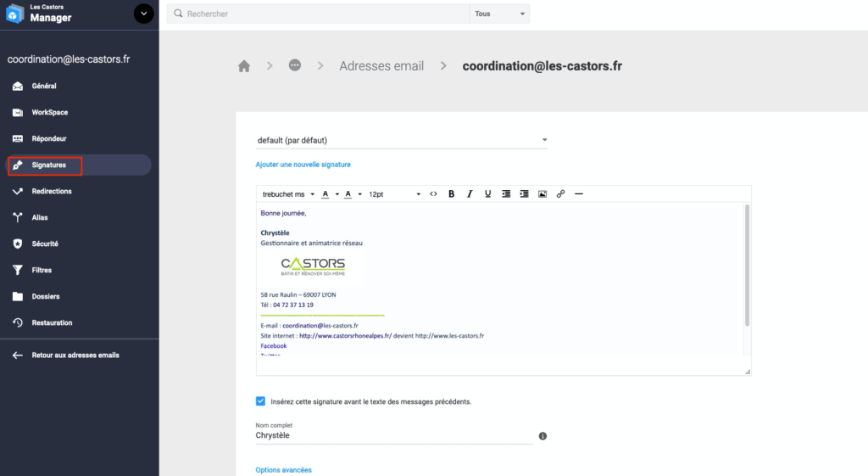
Task: Click the Restauration history icon
Action: pyautogui.click(x=18, y=322)
